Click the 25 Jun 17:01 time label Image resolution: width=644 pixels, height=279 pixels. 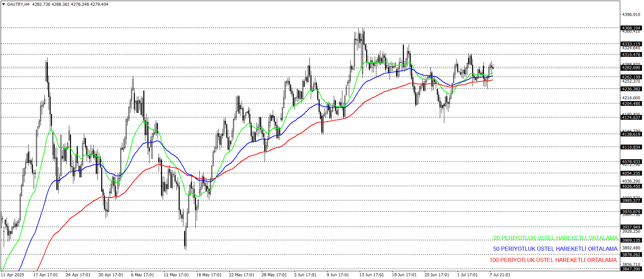point(437,275)
